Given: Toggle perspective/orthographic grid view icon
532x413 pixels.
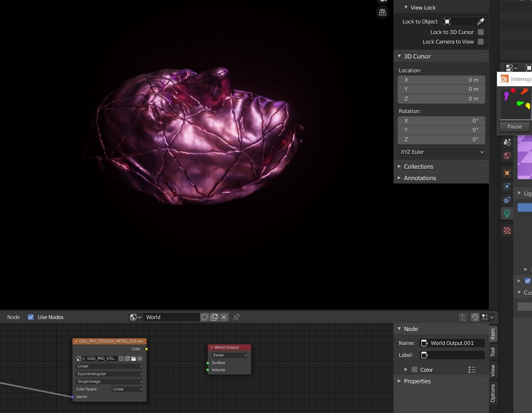Looking at the screenshot, I should click(x=382, y=12).
